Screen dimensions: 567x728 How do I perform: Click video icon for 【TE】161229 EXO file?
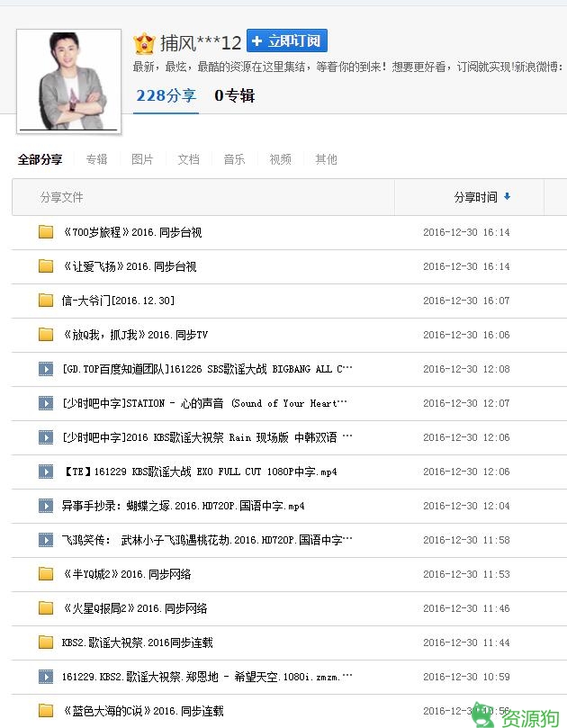(46, 472)
